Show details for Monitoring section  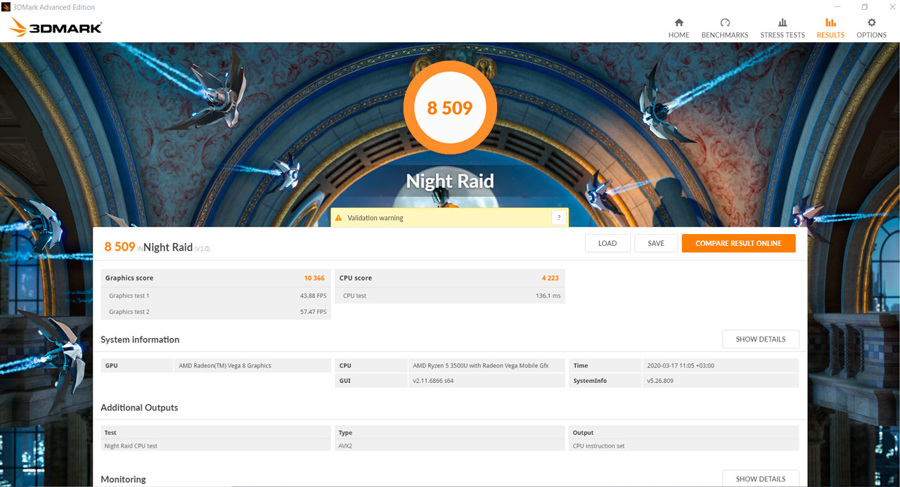point(761,479)
